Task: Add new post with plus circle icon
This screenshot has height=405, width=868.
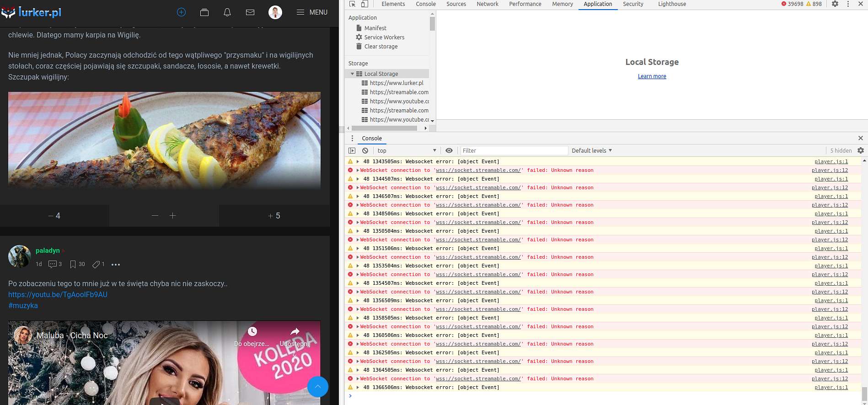Action: (x=182, y=12)
